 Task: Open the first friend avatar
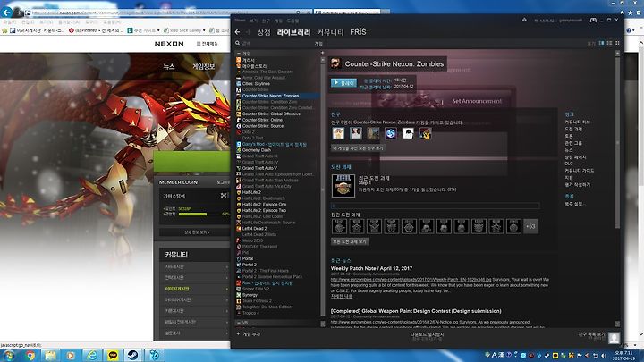click(x=338, y=133)
